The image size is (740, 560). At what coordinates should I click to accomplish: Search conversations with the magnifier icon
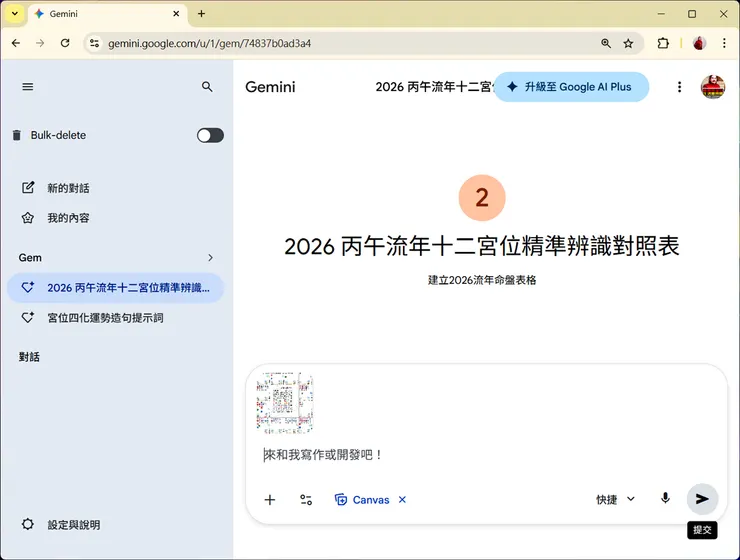(207, 87)
